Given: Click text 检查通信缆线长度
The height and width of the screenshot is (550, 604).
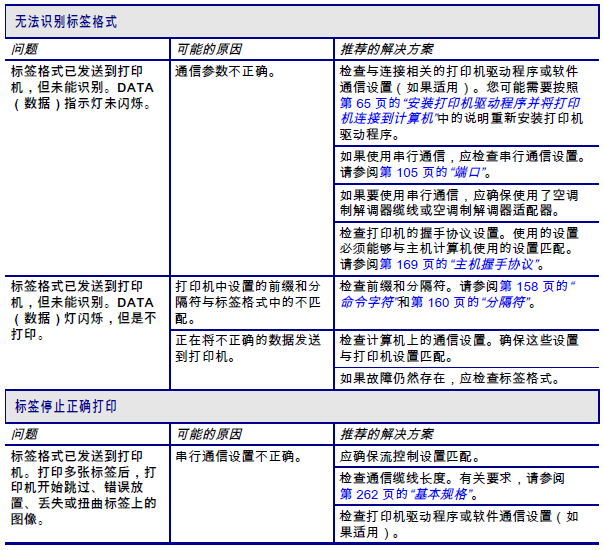Looking at the screenshot, I should pyautogui.click(x=452, y=486).
